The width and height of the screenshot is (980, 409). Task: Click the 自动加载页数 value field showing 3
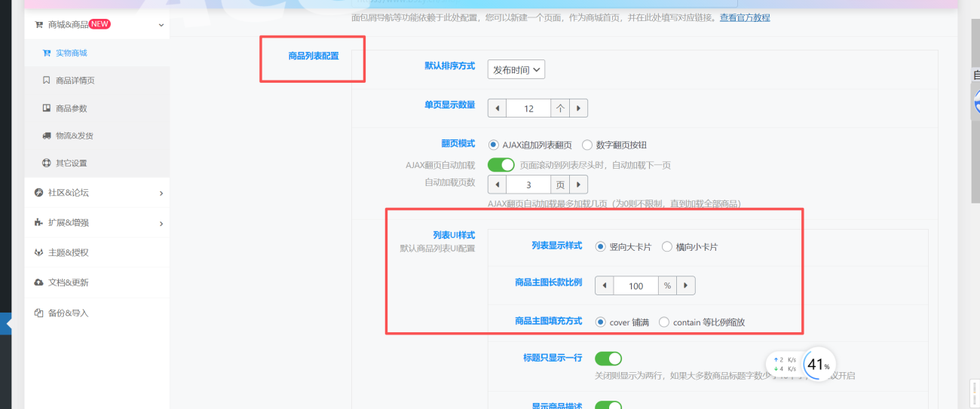(528, 185)
